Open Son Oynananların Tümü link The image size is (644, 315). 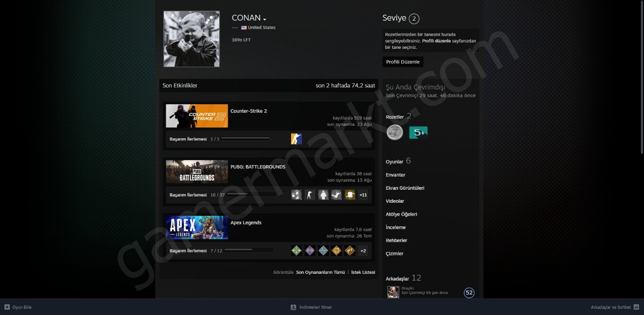tap(320, 272)
